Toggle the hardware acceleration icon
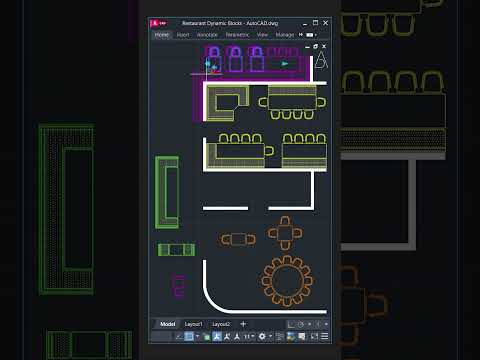Screen dimensions: 480x360 [x=302, y=336]
